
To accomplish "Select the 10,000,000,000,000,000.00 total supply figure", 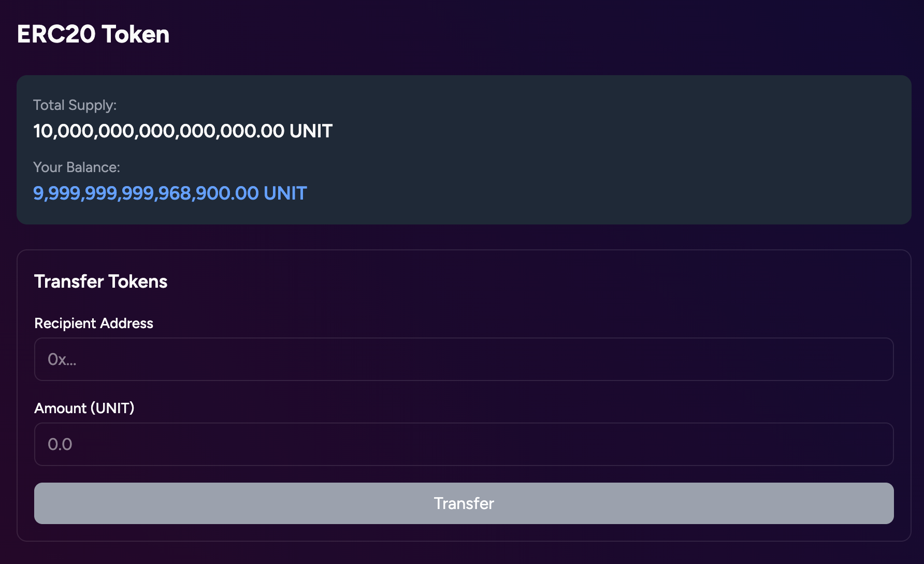I will (159, 131).
